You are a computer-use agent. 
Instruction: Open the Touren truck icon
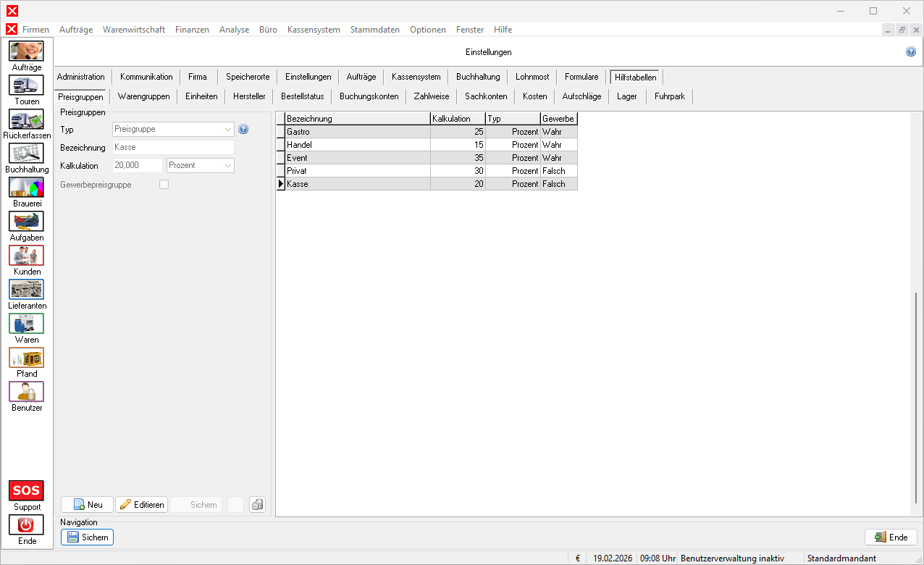27,85
